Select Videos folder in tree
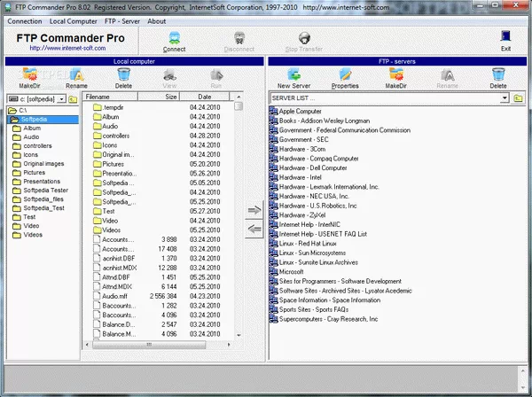This screenshot has height=397, width=532. [x=33, y=235]
